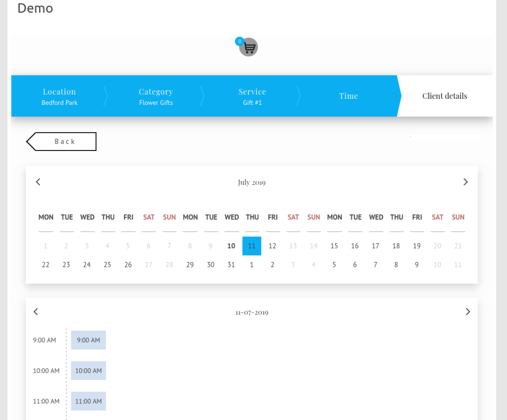Viewport: 507px width, 420px height.
Task: Open the shopping cart icon
Action: (248, 48)
